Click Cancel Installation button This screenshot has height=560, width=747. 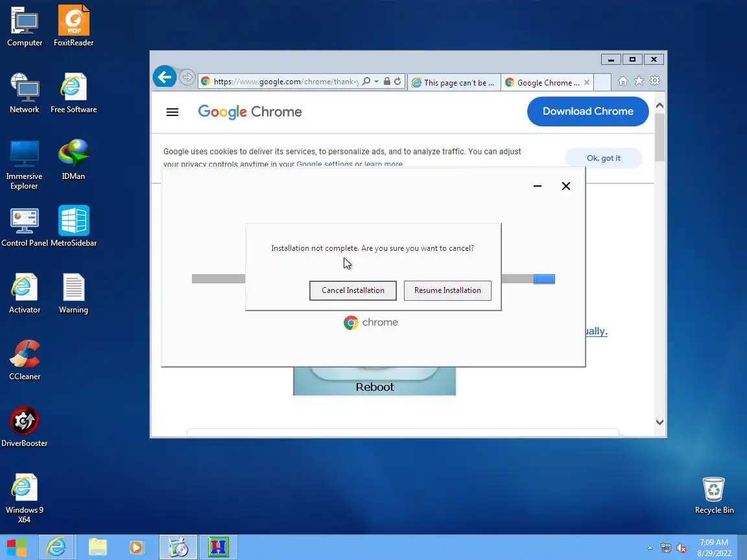point(353,290)
